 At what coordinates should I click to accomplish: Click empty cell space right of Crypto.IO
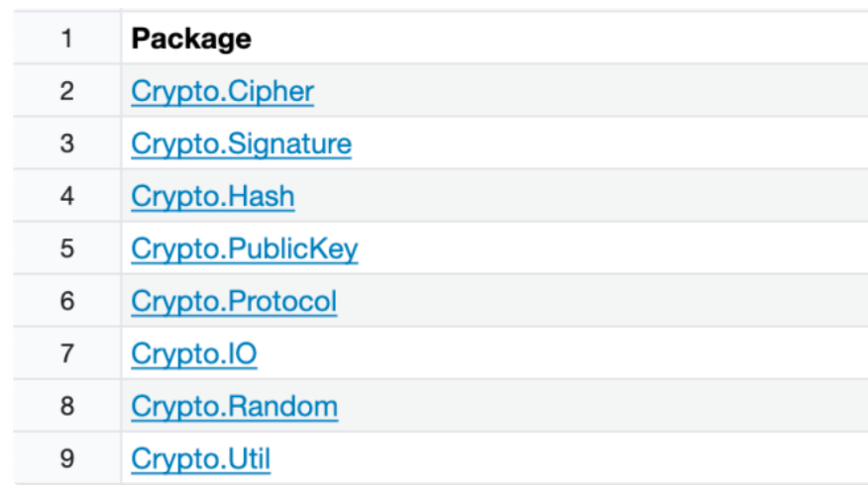click(563, 353)
